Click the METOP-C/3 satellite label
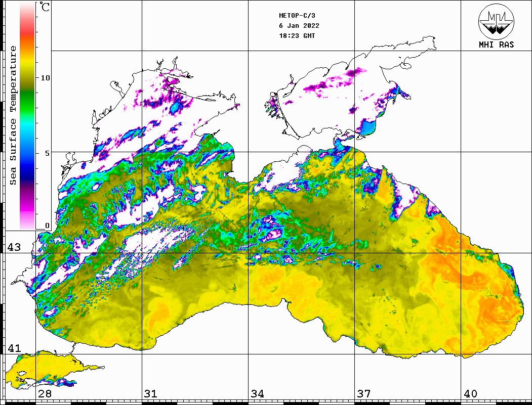Screen dimensions: 532x405 (x=297, y=16)
